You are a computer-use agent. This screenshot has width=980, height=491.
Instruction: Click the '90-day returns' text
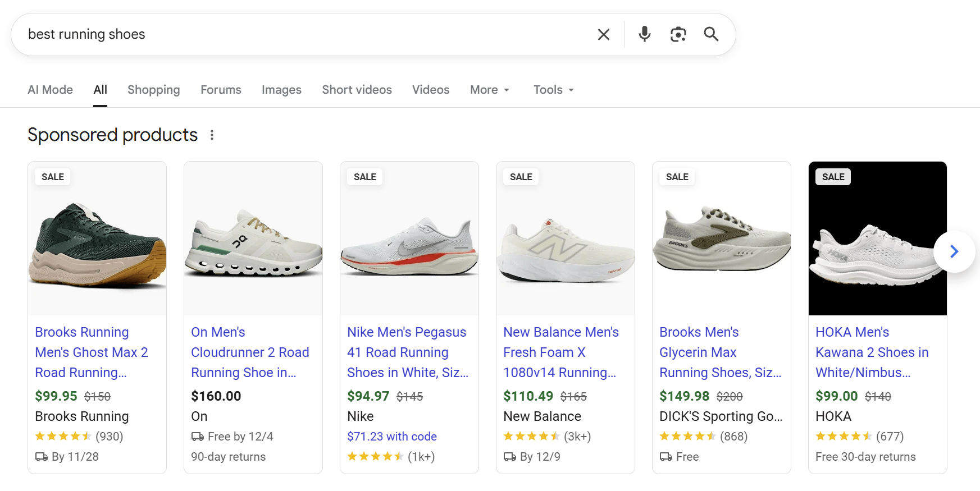click(229, 457)
